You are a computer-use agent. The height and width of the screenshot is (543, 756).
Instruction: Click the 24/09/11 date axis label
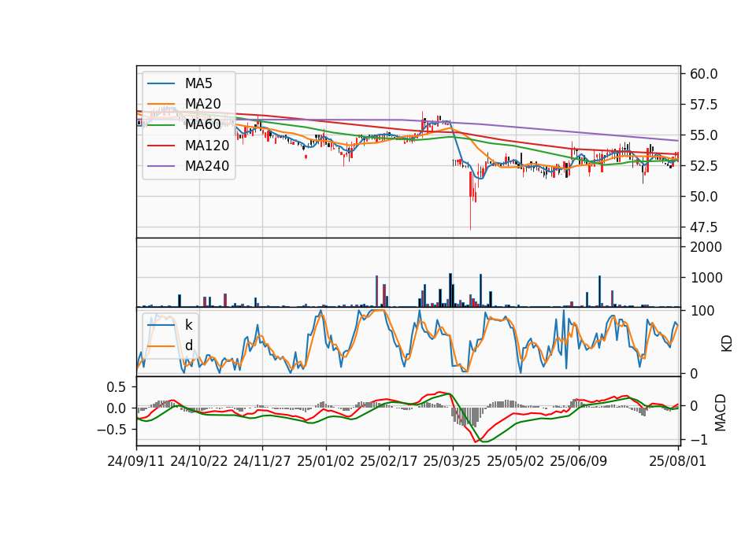click(x=136, y=461)
